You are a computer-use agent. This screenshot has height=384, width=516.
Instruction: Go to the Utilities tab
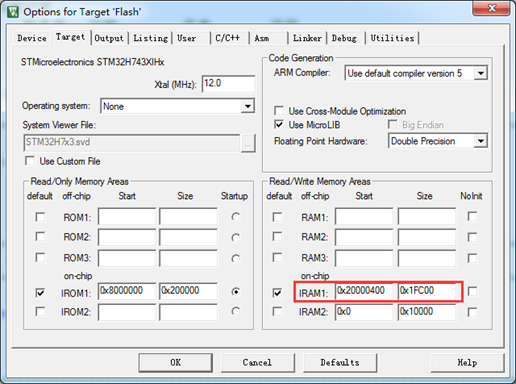click(x=392, y=38)
